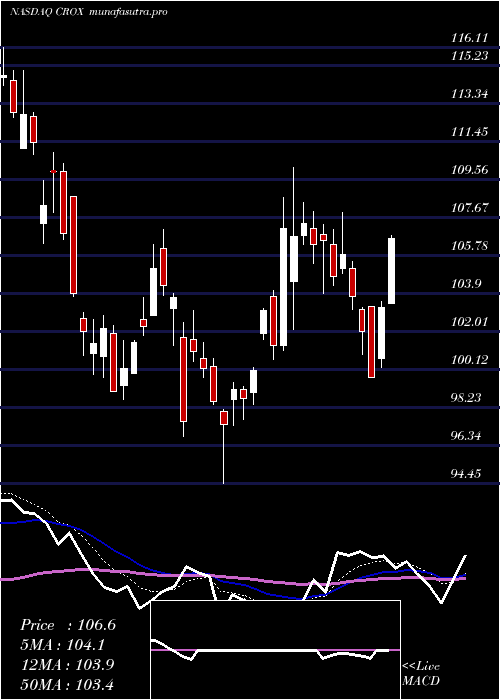Viewport: 500px width, 700px height.
Task: Click the 109.56 price axis label
Action: tap(469, 170)
